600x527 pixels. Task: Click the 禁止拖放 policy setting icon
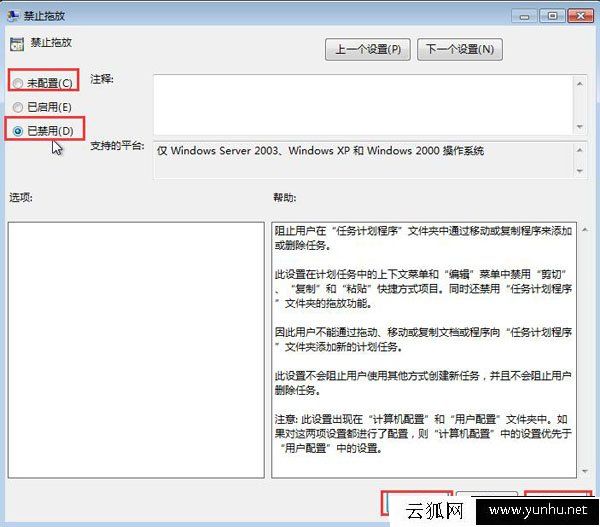point(17,44)
